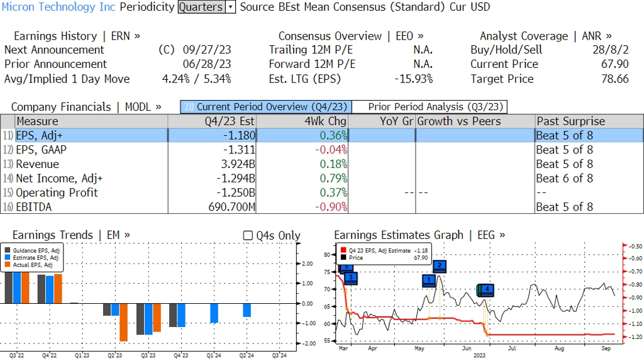Click chart event marker number 1
644x361 pixels.
pyautogui.click(x=429, y=280)
